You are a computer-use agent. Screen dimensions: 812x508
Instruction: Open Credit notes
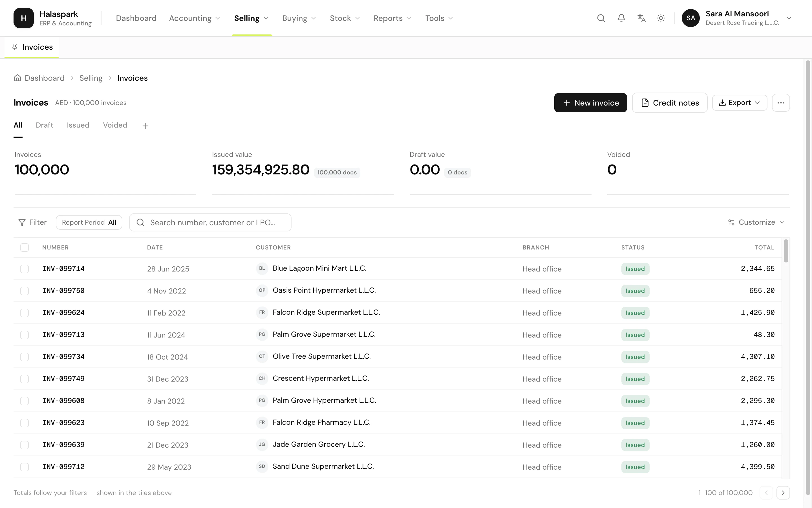point(670,103)
